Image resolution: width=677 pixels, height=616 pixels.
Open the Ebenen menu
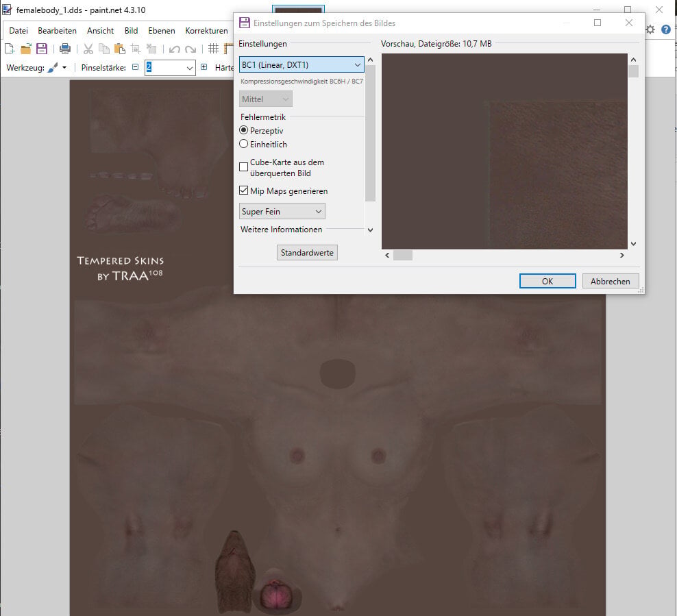click(162, 31)
